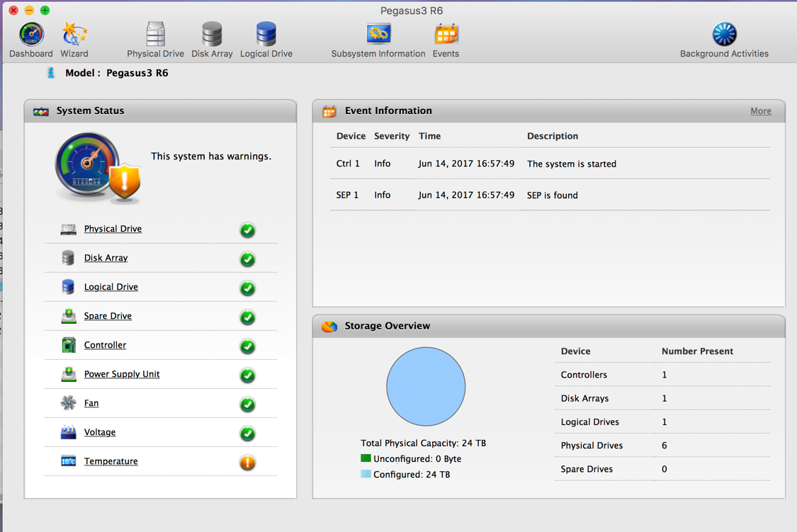Screen dimensions: 797x532
Task: Click the Disk Arrays row in Storage Overview
Action: (x=662, y=398)
